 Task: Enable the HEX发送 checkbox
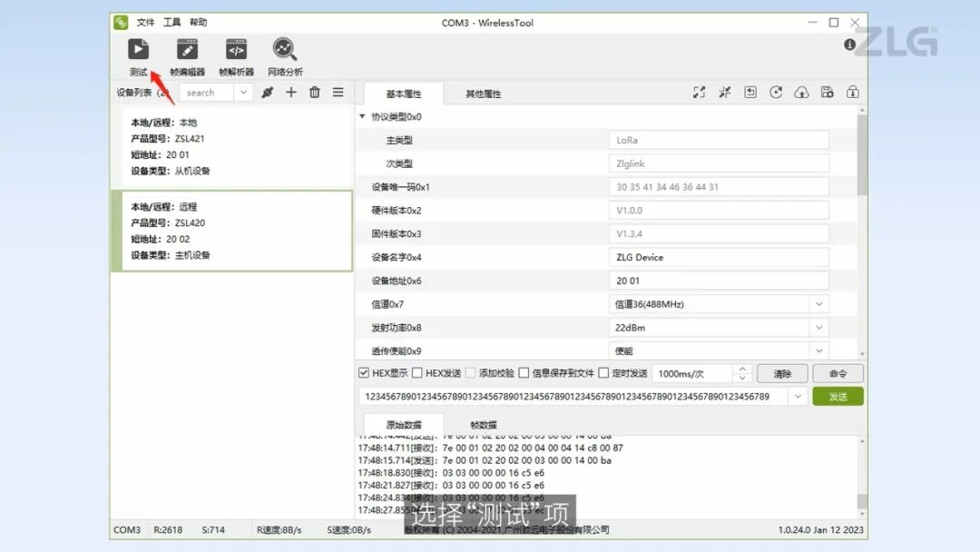[x=417, y=373]
